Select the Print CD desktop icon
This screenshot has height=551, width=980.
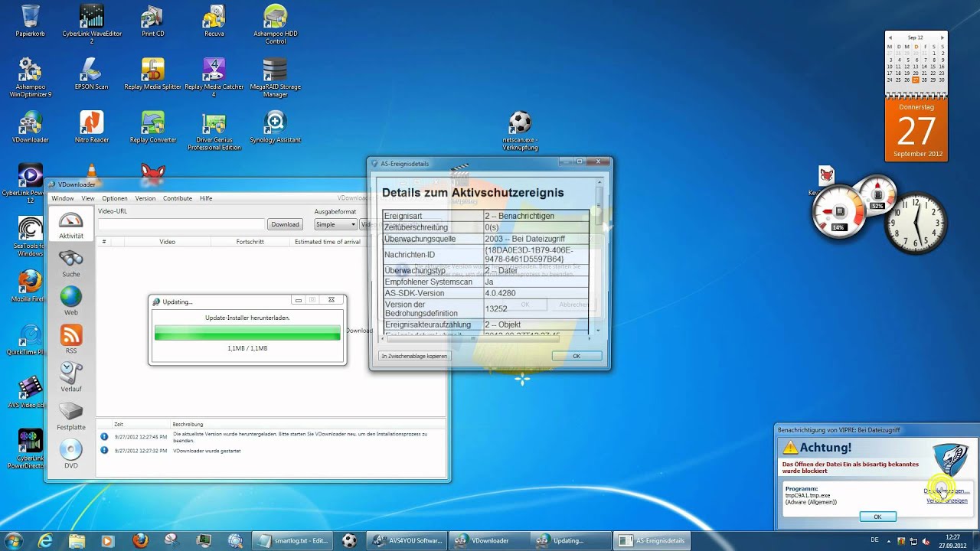point(153,21)
